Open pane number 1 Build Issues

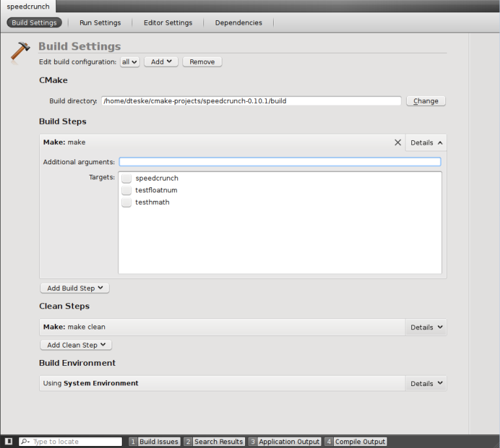click(154, 441)
